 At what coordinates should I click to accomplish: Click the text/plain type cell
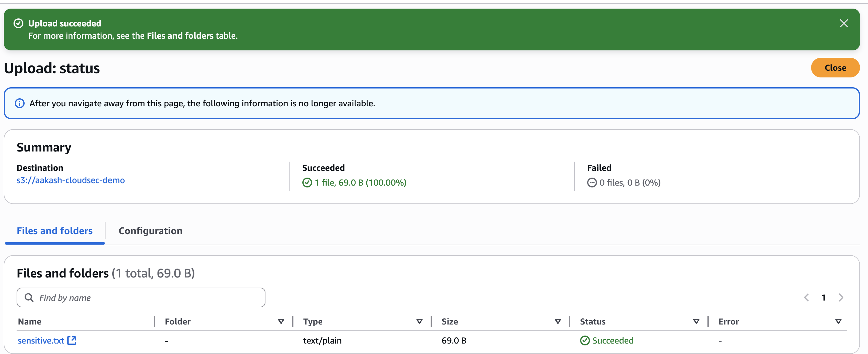coord(322,340)
